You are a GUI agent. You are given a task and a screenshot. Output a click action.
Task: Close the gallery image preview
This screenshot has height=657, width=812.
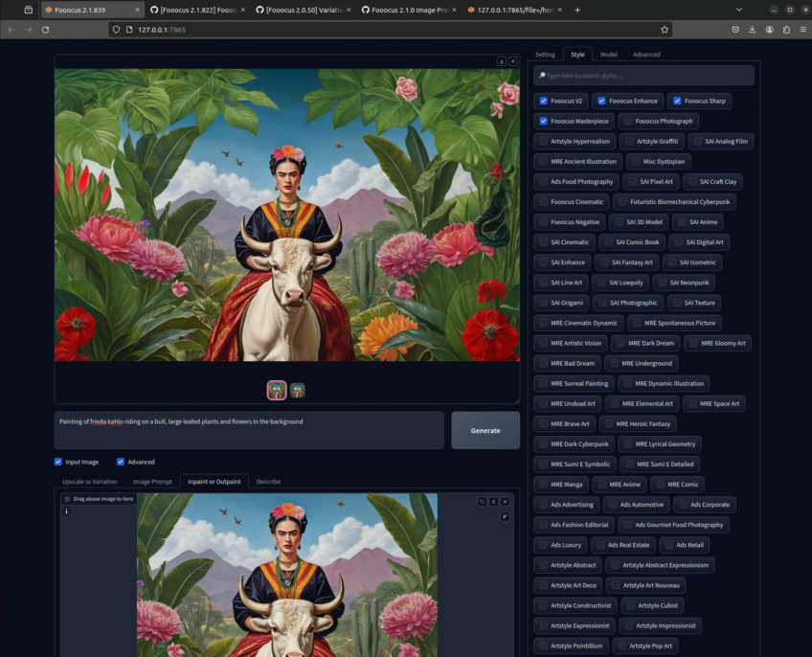pos(513,61)
